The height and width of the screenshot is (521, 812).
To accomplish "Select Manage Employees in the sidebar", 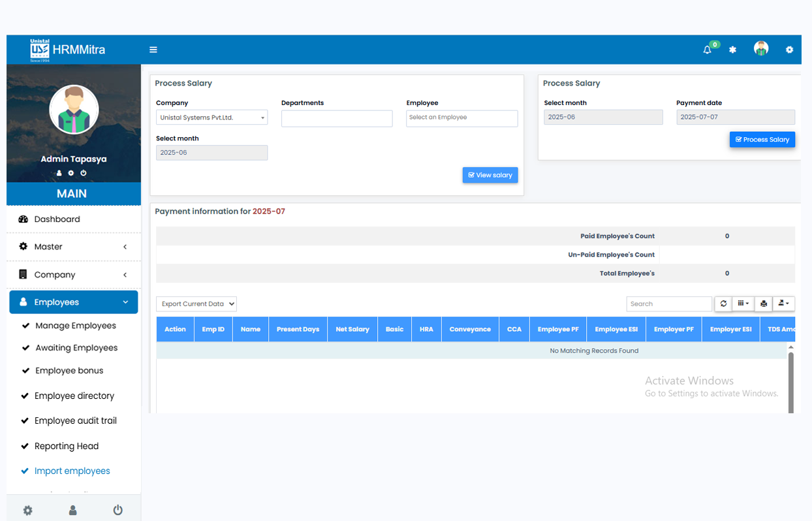I will tap(76, 326).
